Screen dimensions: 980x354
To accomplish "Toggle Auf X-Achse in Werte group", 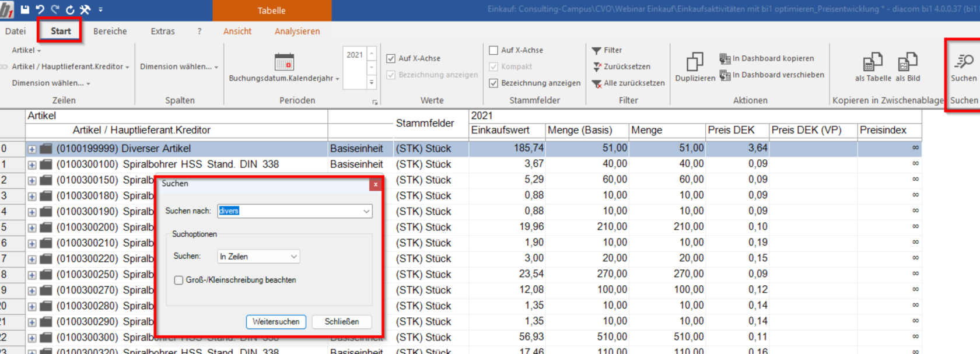I will (391, 58).
